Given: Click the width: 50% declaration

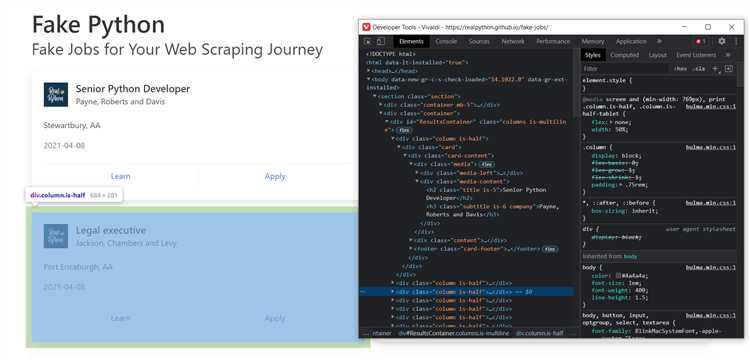Looking at the screenshot, I should [x=609, y=130].
